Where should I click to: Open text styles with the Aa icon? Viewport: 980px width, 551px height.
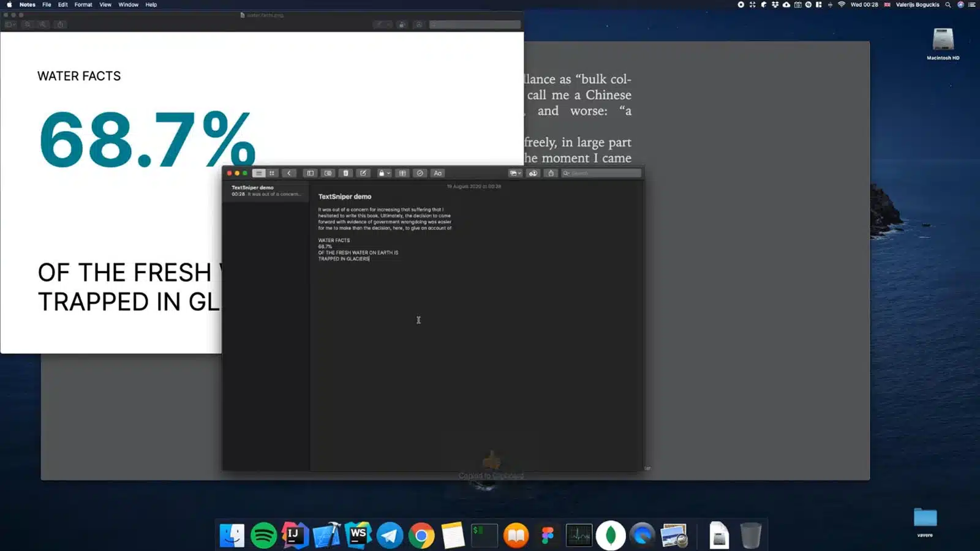coord(437,173)
